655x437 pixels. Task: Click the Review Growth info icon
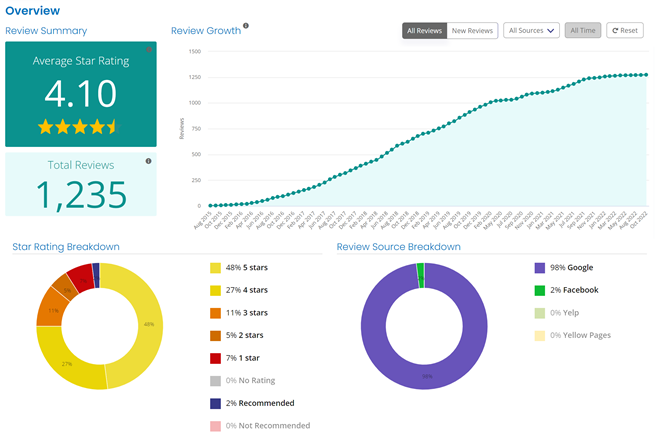coord(247,27)
